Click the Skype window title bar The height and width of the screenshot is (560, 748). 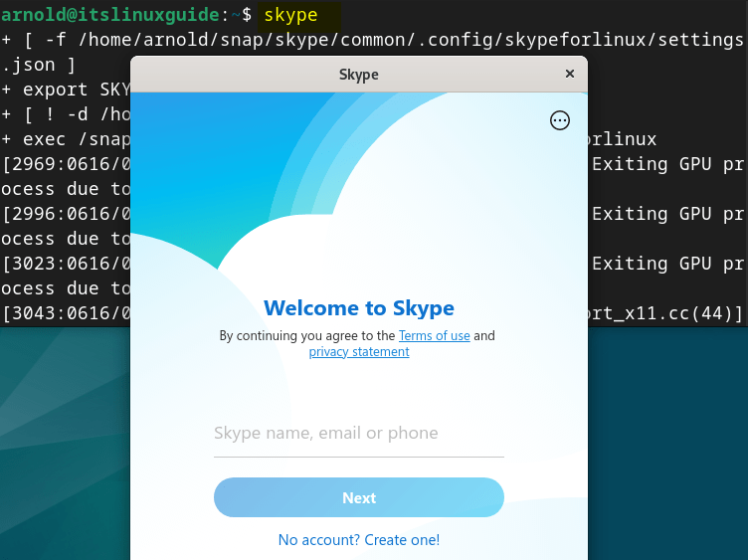coord(359,74)
